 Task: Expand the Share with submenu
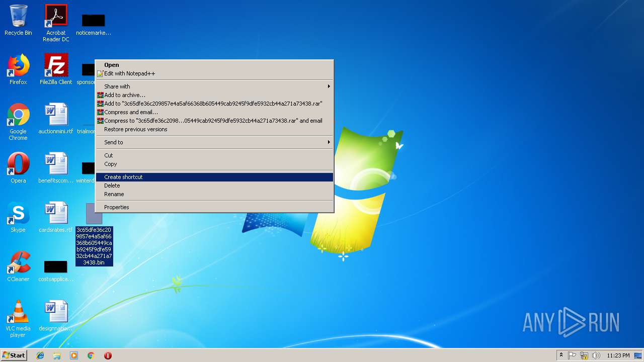pos(214,86)
